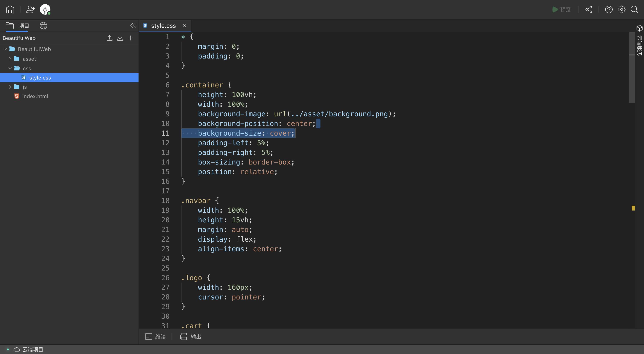Click line number 1 in gutter
This screenshot has height=354, width=644.
(167, 37)
